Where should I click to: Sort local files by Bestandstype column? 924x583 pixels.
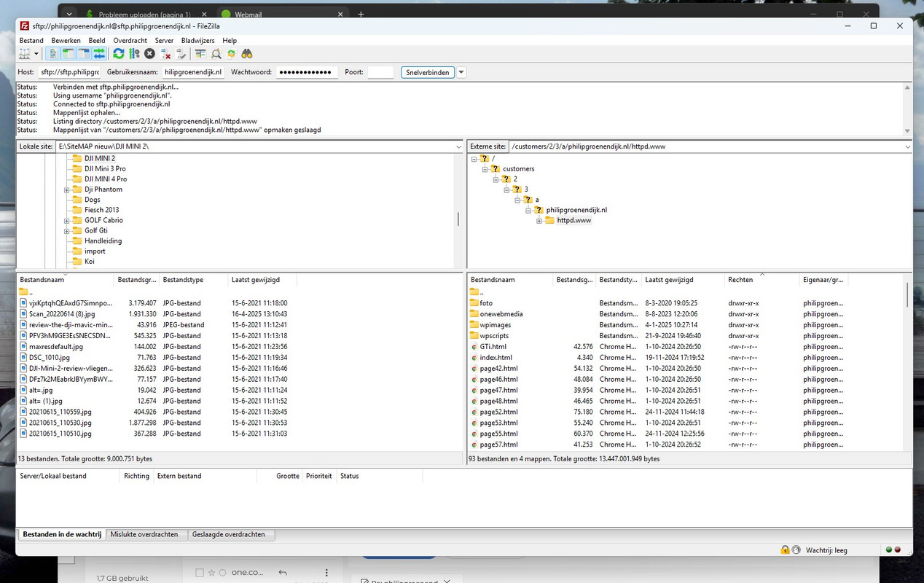[x=194, y=279]
